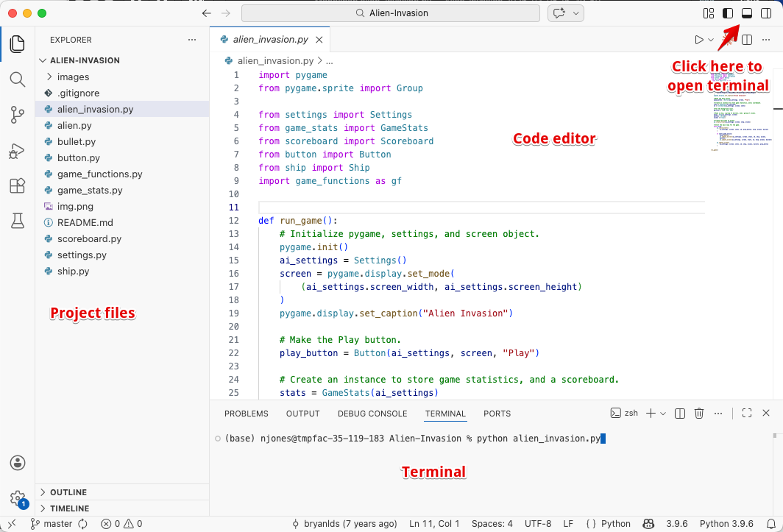Open the Source Control view
The image size is (783, 532).
[x=18, y=115]
